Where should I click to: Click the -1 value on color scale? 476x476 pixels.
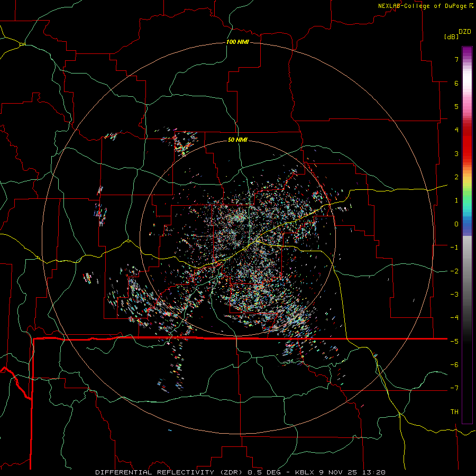454,248
